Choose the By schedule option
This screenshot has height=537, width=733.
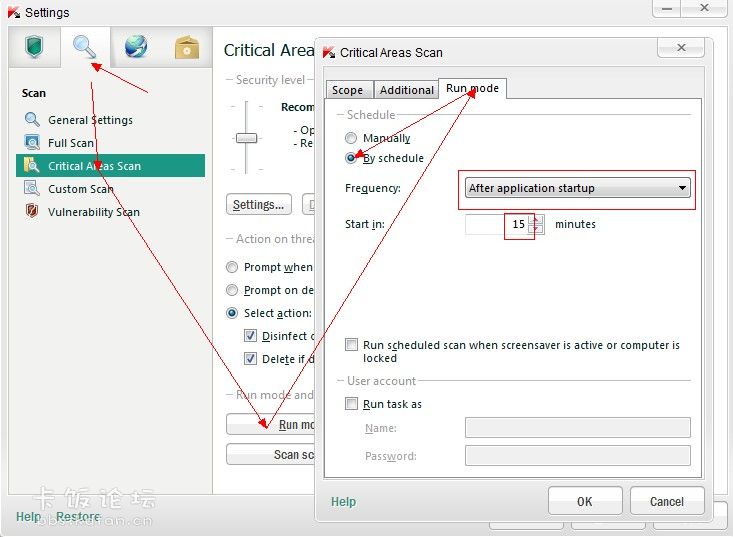pyautogui.click(x=351, y=158)
